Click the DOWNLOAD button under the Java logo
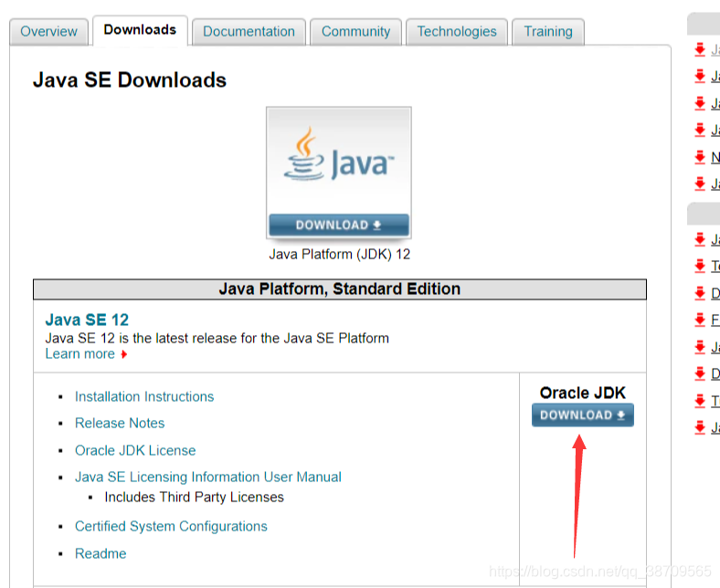Screen dimensions: 720x588 point(339,225)
